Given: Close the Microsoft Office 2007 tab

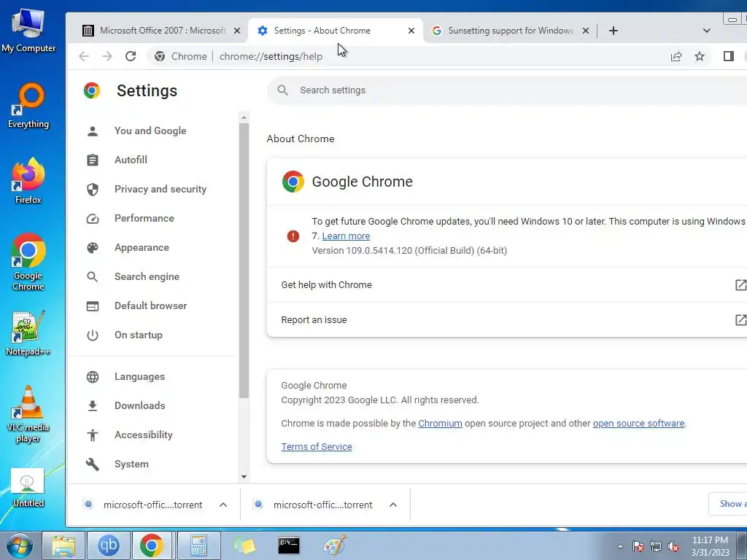Looking at the screenshot, I should click(x=237, y=31).
